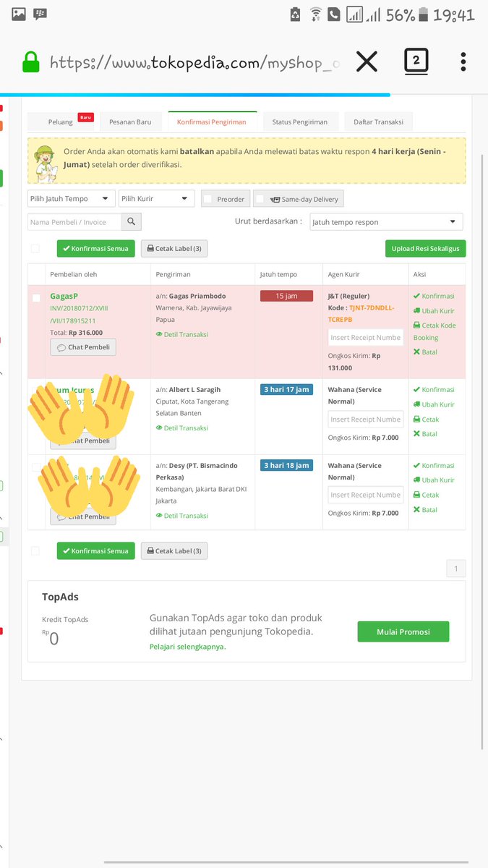The width and height of the screenshot is (488, 868).
Task: Click Batal cross for J&T order
Action: 426,352
